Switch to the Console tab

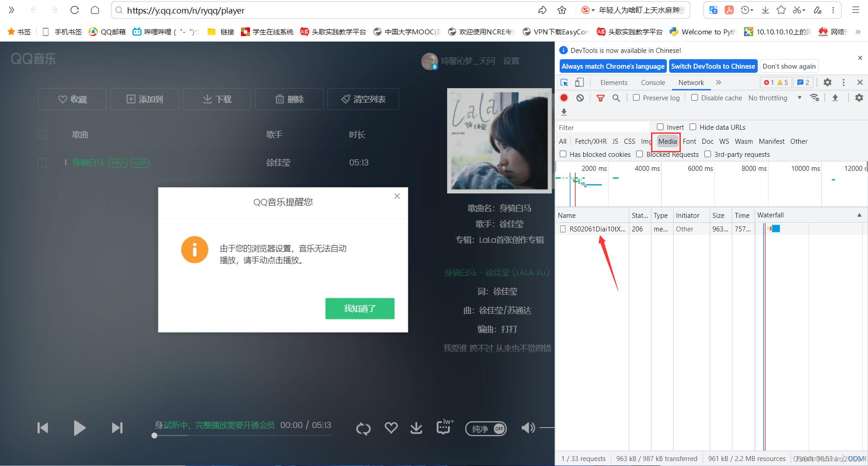point(653,82)
